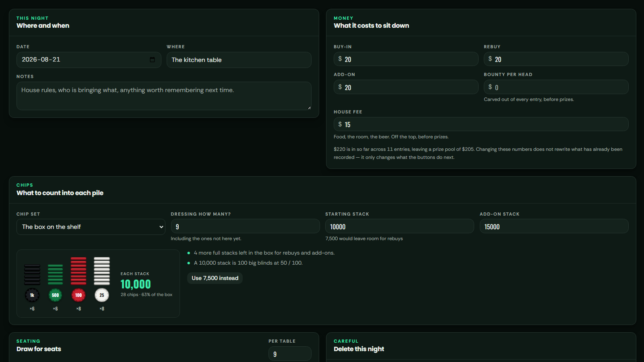This screenshot has height=362, width=644.
Task: Click the red chip stack illustration
Action: [x=78, y=271]
